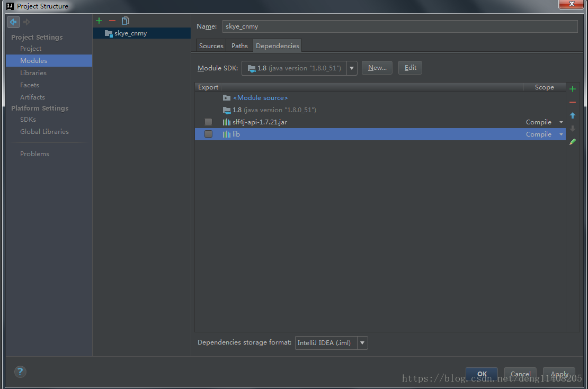Copy the selected module icon
This screenshot has width=588, height=389.
[125, 21]
